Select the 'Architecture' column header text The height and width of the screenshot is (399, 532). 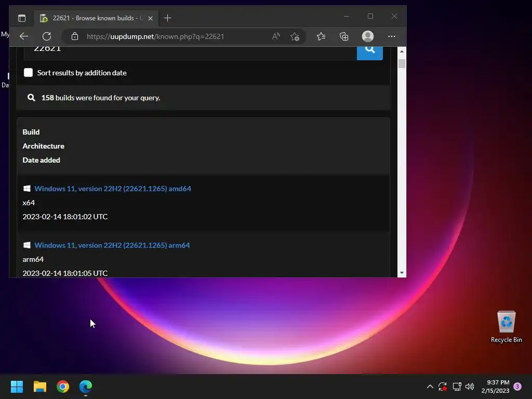(44, 146)
